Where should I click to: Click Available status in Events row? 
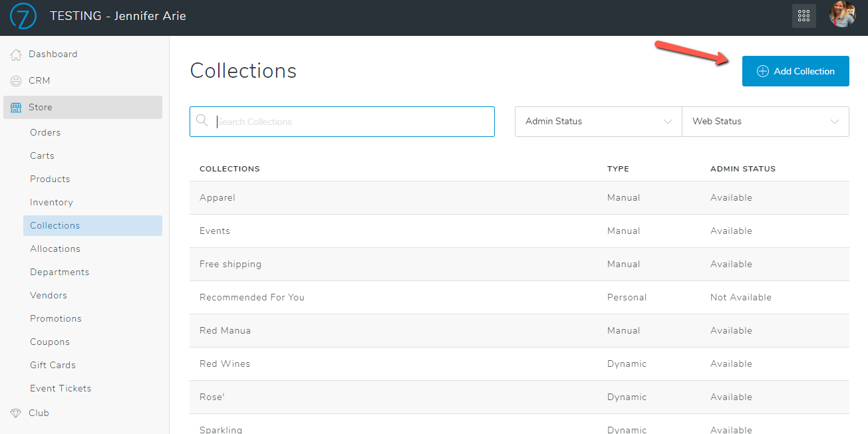click(731, 231)
